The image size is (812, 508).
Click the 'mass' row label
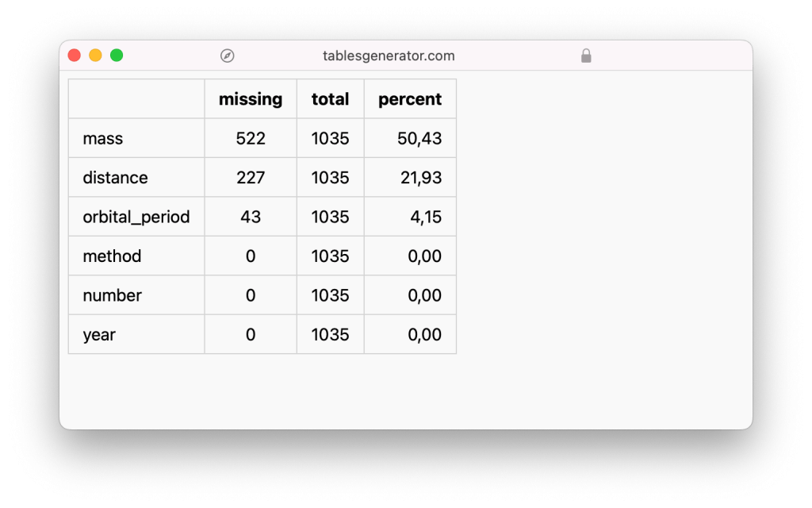103,138
